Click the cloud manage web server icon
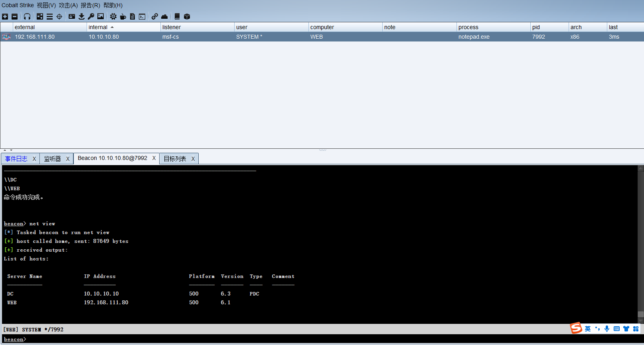Screen dimensions: 644x345 click(x=164, y=16)
